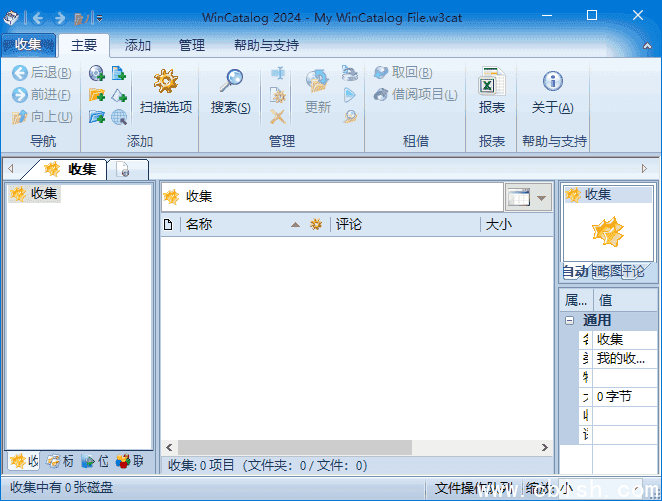
Task: Click the Take back (取回) icon
Action: [x=381, y=73]
